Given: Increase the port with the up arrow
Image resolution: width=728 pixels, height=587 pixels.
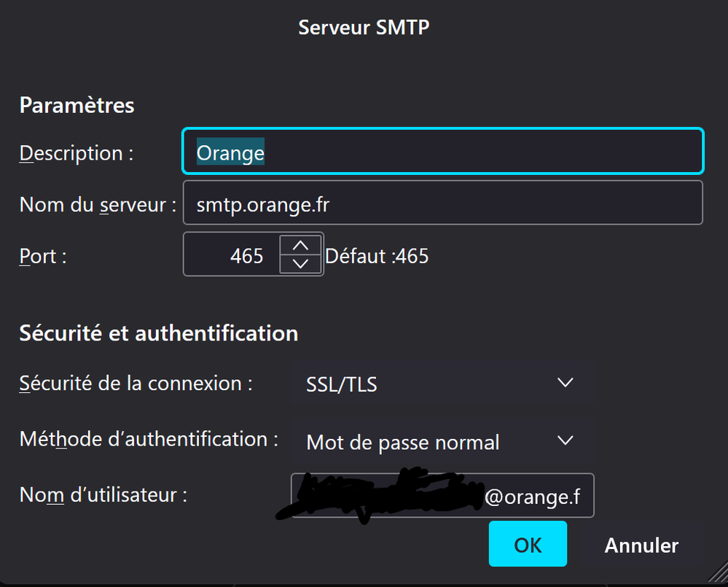Looking at the screenshot, I should coord(300,245).
